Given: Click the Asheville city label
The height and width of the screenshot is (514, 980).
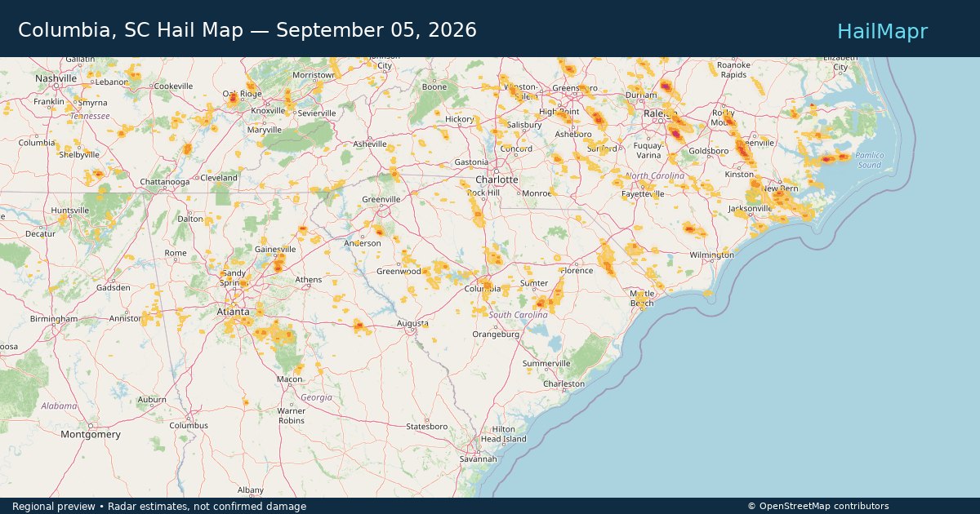Looking at the screenshot, I should point(370,144).
